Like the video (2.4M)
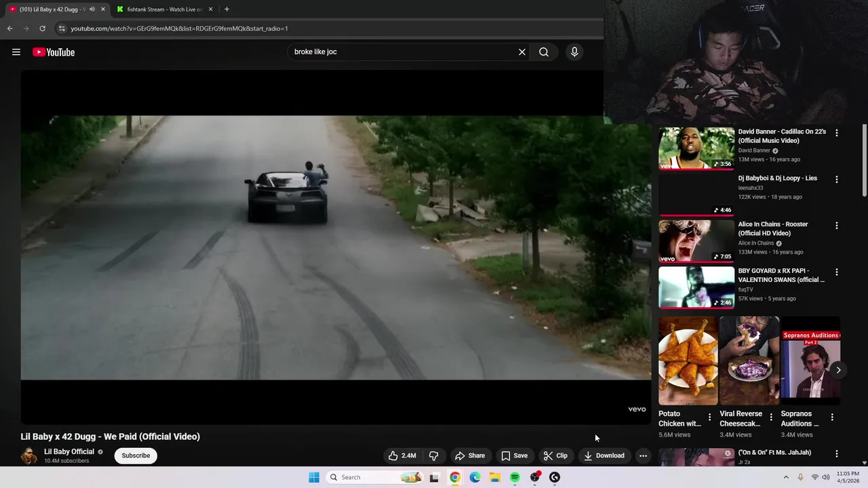The width and height of the screenshot is (868, 488). click(x=401, y=455)
